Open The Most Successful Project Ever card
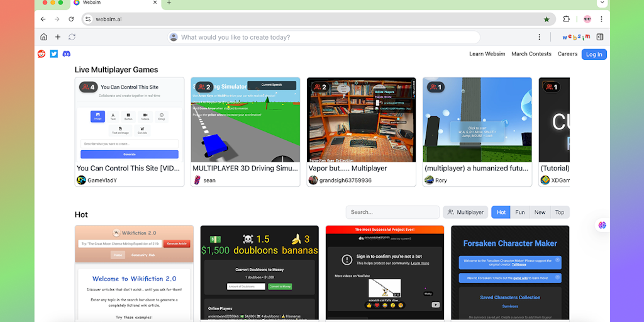The height and width of the screenshot is (322, 644). (x=385, y=272)
